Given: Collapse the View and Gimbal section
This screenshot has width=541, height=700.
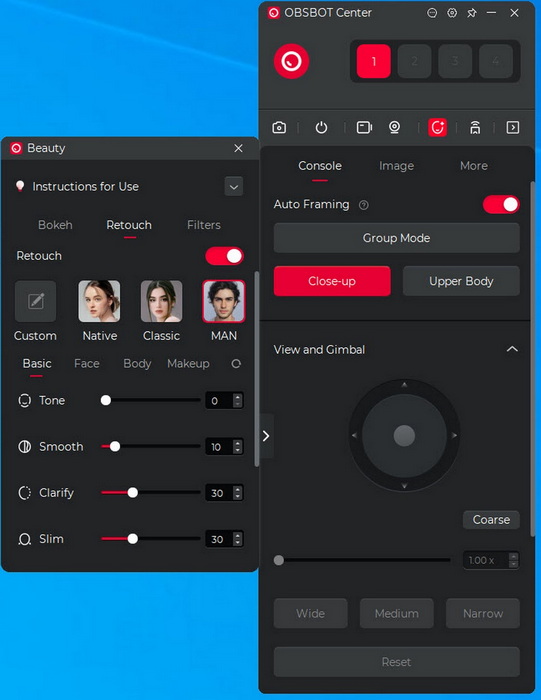Looking at the screenshot, I should (512, 349).
